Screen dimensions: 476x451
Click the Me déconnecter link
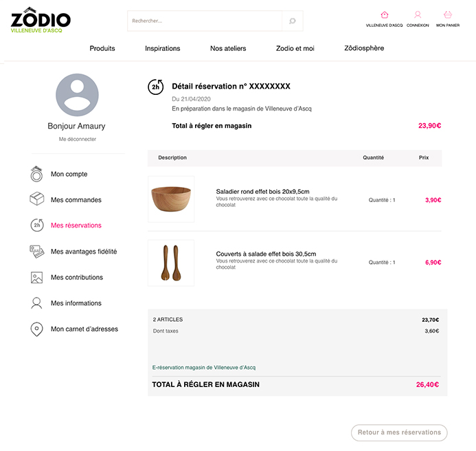[78, 140]
